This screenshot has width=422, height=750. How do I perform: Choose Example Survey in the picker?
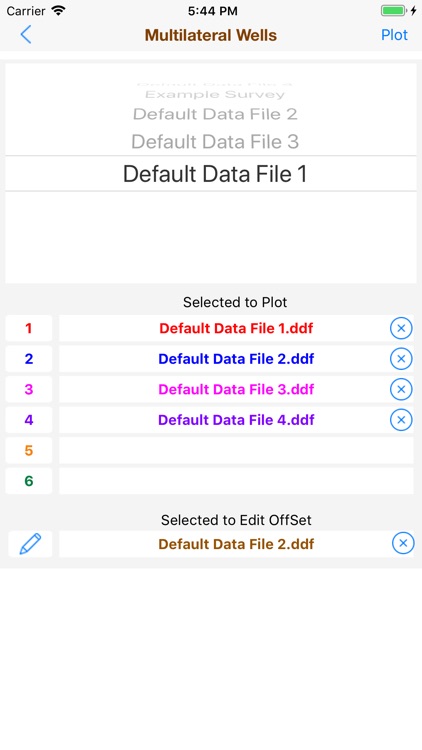pyautogui.click(x=215, y=94)
